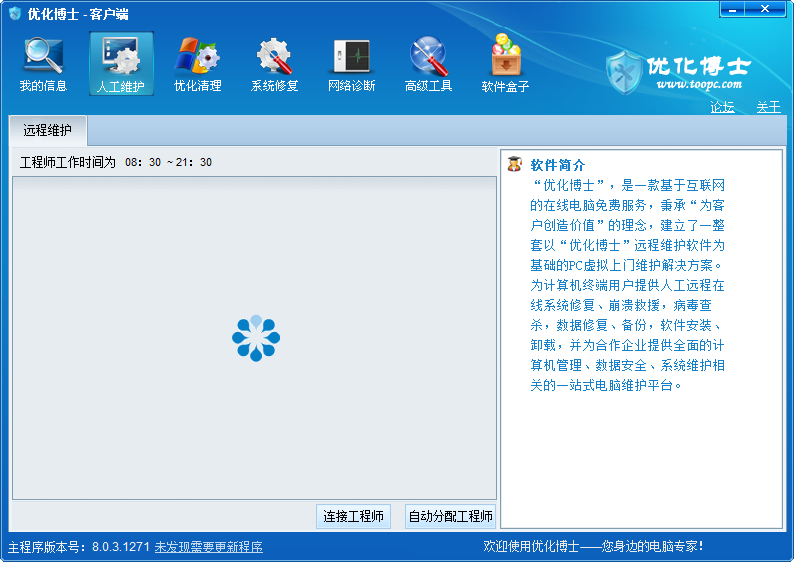794x562 pixels.
Task: Open the 软件盒子 software box
Action: tap(505, 64)
